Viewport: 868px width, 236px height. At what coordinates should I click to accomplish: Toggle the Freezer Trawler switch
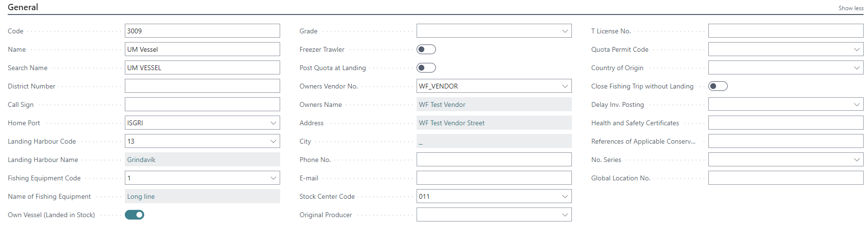click(x=426, y=49)
